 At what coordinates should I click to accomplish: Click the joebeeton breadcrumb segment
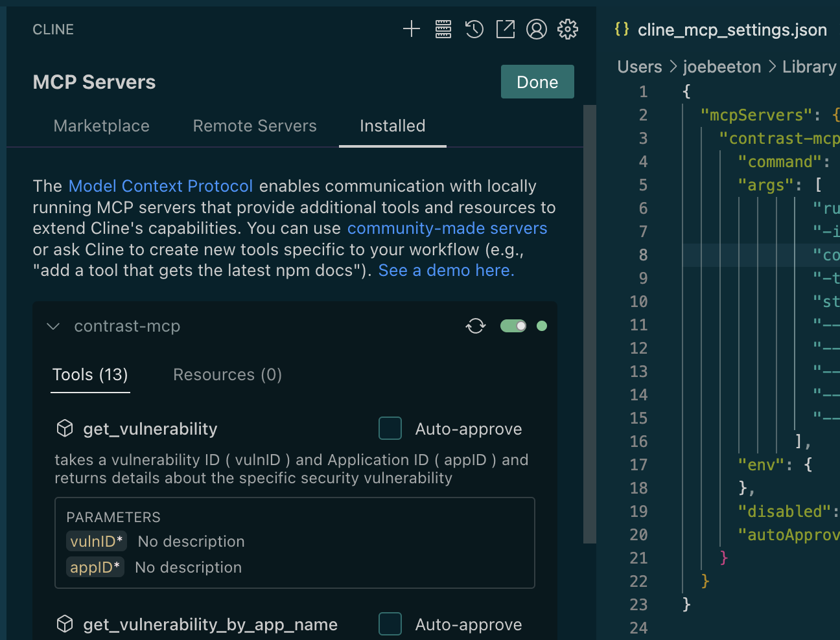[722, 67]
